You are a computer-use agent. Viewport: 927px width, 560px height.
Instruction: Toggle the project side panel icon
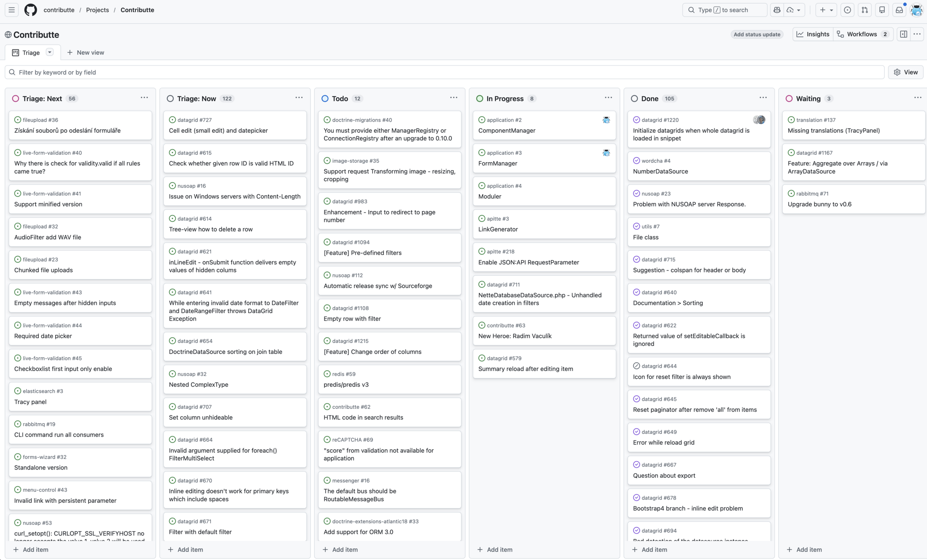[903, 34]
